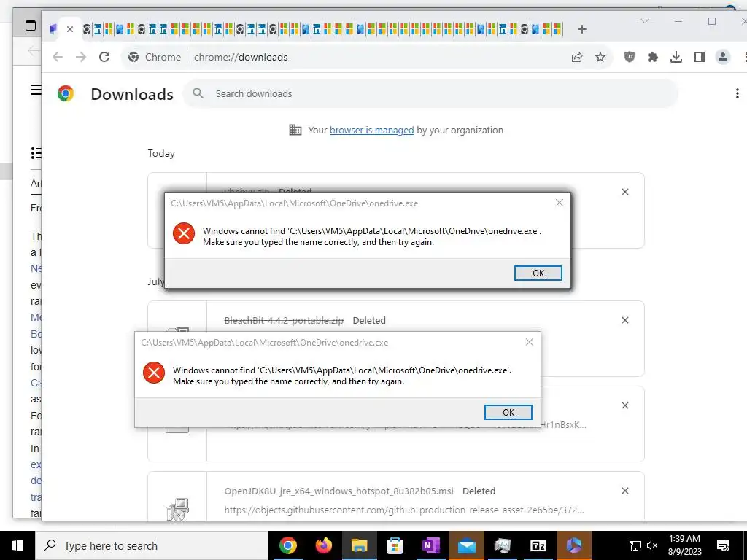This screenshot has width=747, height=560.
Task: Open the uBlock shield extension icon
Action: [630, 57]
